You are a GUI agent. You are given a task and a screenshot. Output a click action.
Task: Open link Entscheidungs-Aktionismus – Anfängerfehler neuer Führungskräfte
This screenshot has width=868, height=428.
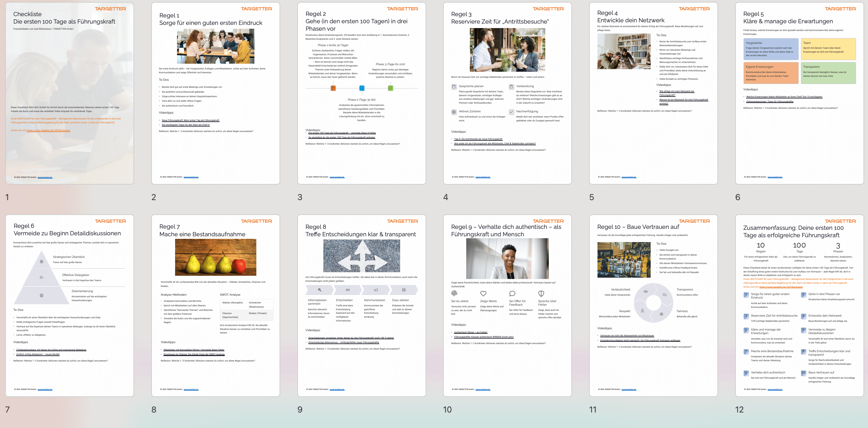[344, 342]
